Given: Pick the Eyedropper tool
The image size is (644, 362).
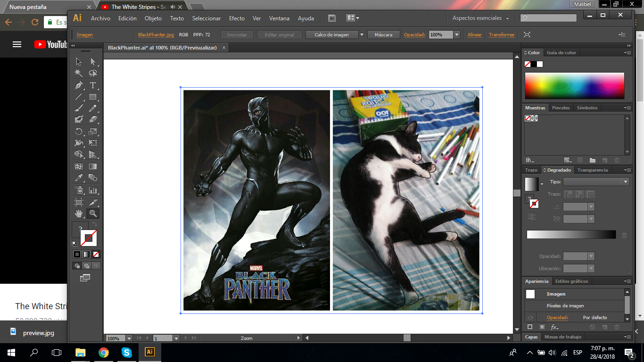Looking at the screenshot, I should [x=79, y=178].
